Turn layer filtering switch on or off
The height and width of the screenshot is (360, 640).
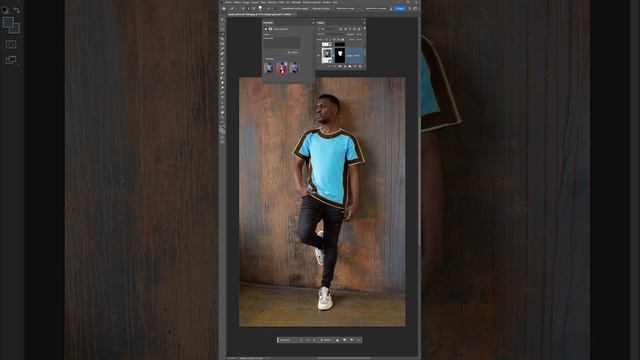click(x=365, y=28)
